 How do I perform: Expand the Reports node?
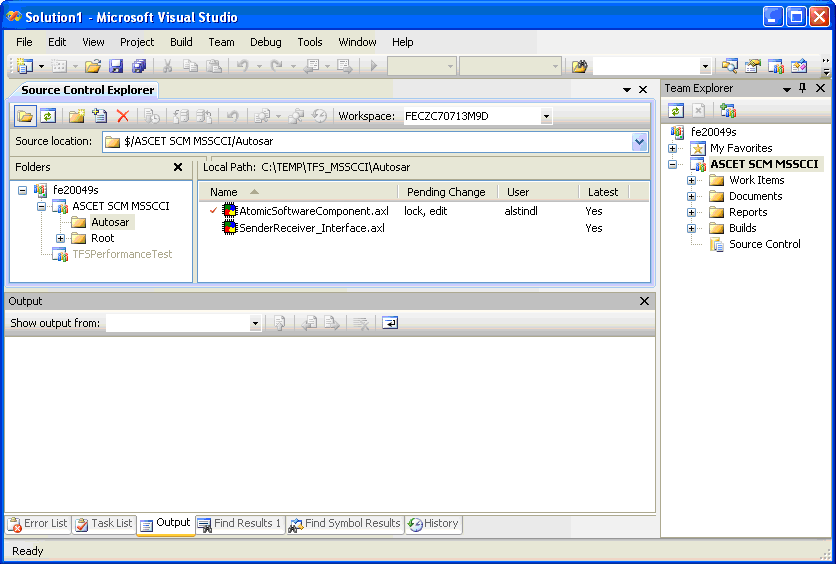(x=692, y=212)
